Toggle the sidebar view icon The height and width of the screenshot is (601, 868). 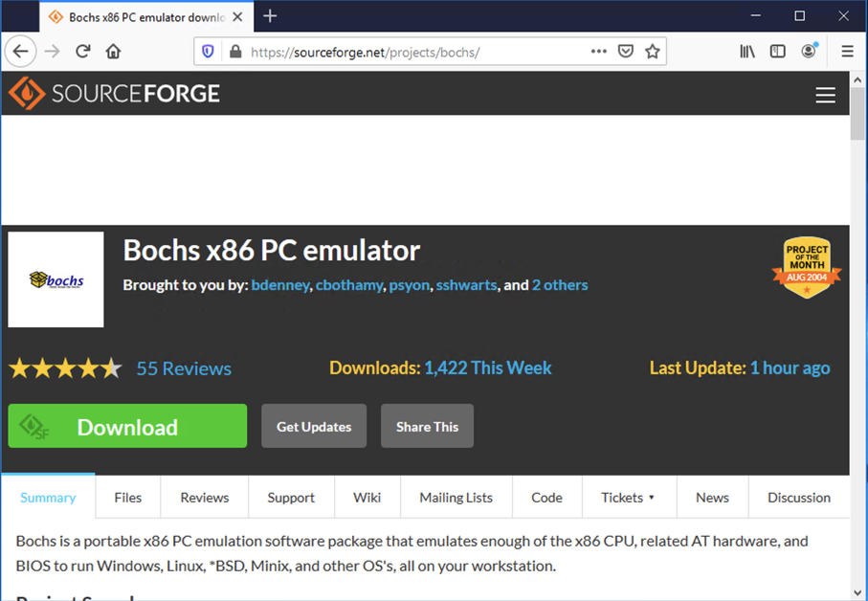pyautogui.click(x=778, y=52)
